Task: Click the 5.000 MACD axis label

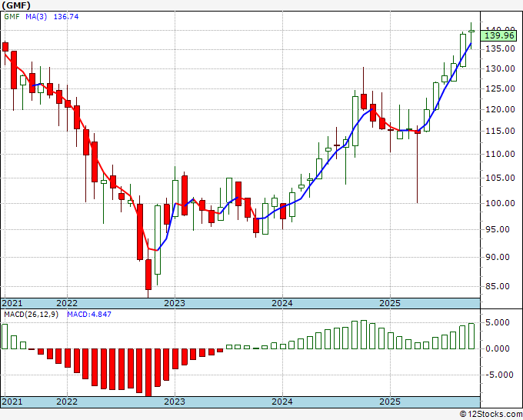Action: pyautogui.click(x=498, y=322)
